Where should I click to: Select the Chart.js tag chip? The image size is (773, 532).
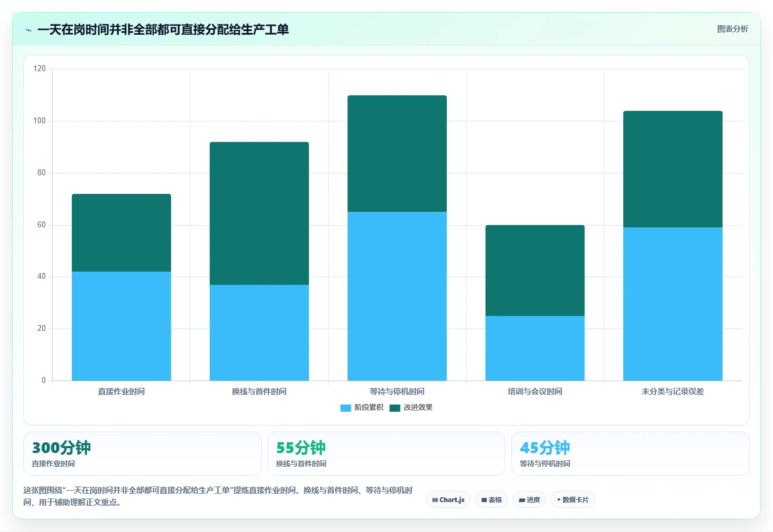448,500
